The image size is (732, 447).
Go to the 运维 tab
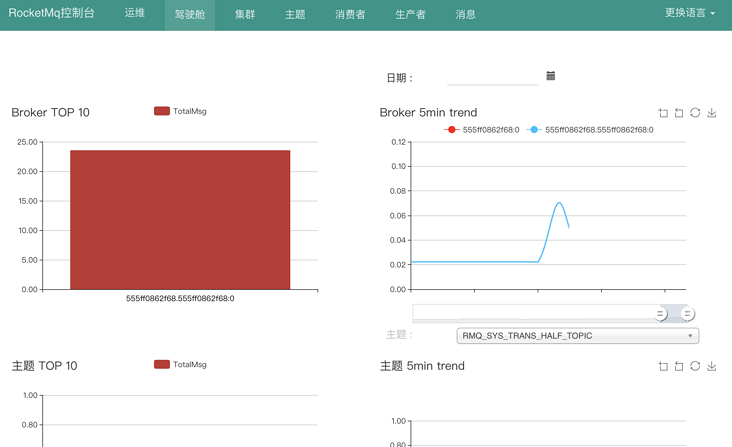(134, 13)
